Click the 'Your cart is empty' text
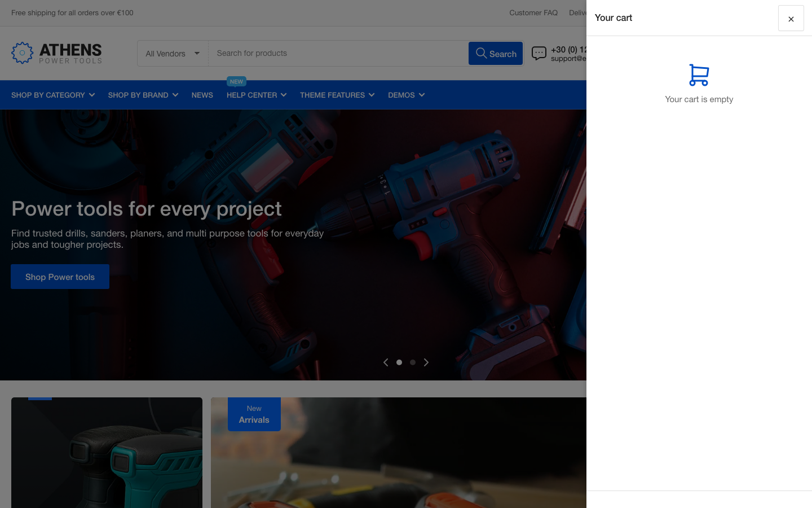 699,99
